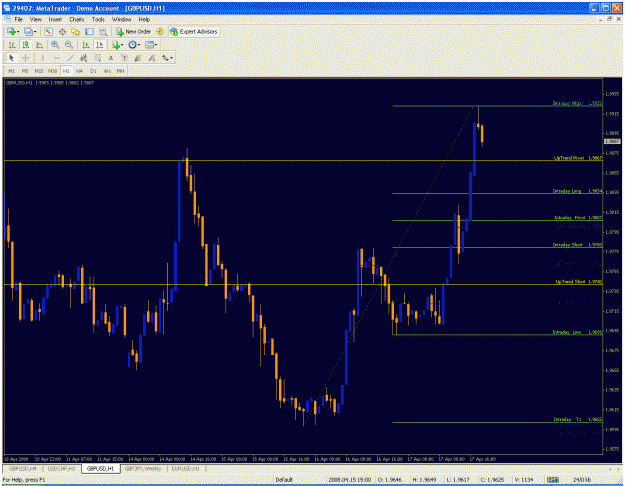Switch timeframe to M1
625x486 pixels.
(x=11, y=71)
